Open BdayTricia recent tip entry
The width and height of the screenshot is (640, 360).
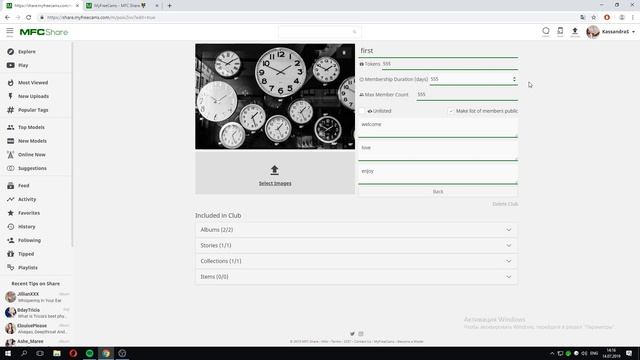click(37, 313)
